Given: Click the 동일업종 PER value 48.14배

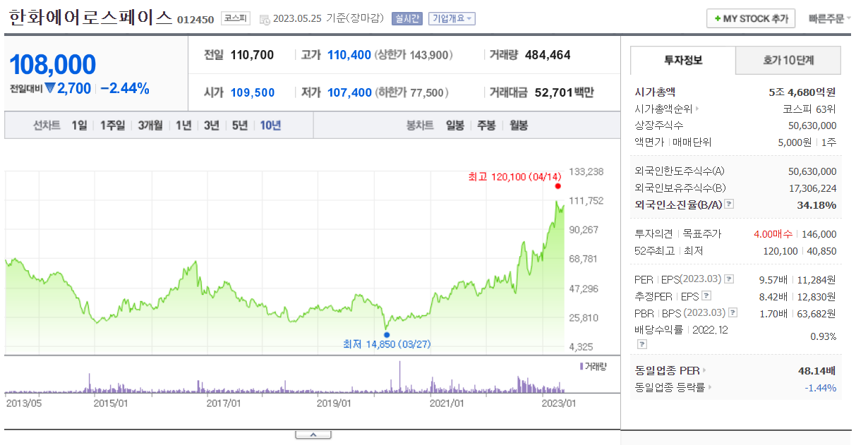Looking at the screenshot, I should (816, 370).
